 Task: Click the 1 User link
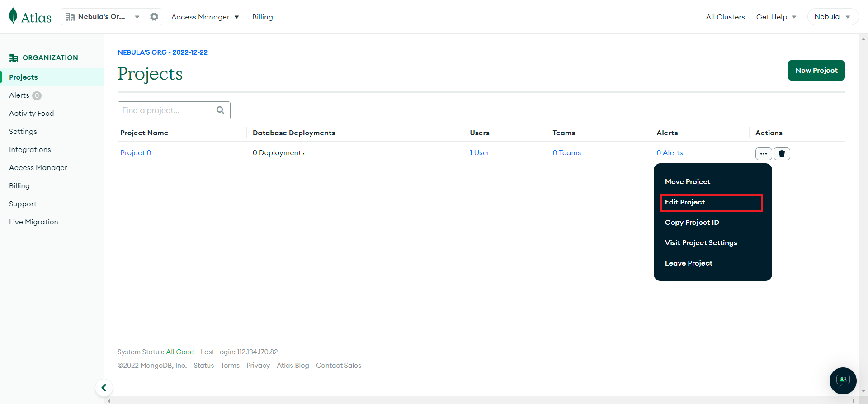pyautogui.click(x=479, y=152)
